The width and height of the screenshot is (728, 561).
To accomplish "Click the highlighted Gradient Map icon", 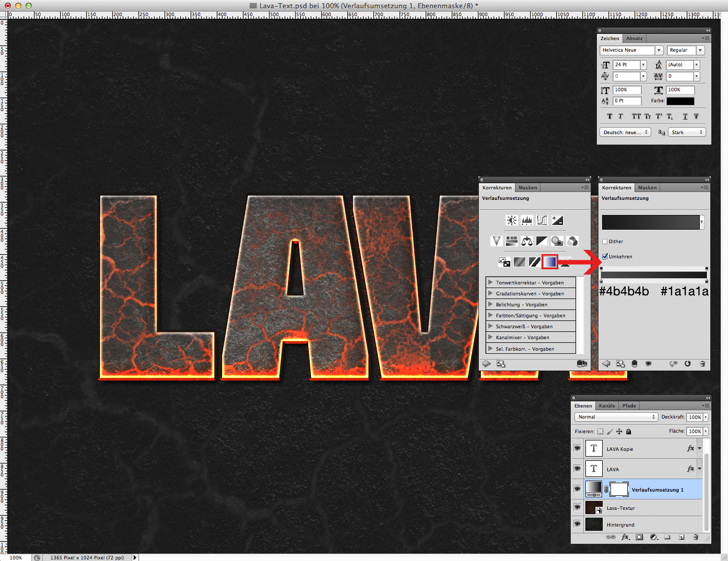I will tap(549, 261).
